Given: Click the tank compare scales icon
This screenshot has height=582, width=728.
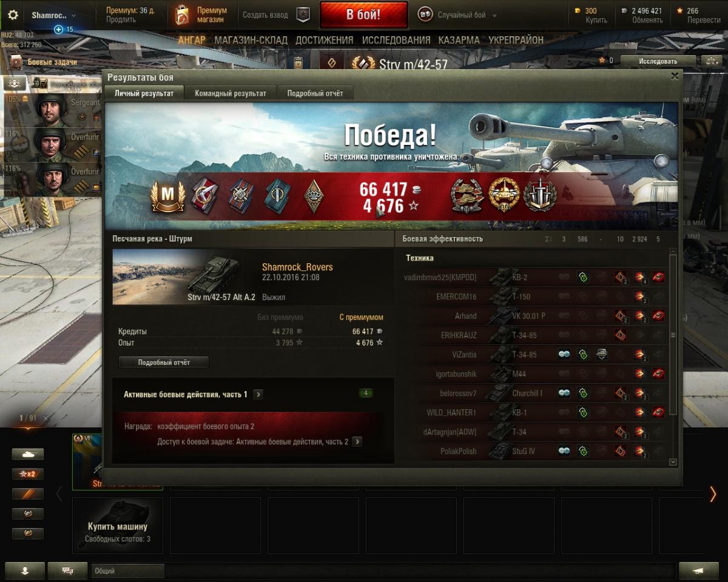Looking at the screenshot, I should [710, 61].
